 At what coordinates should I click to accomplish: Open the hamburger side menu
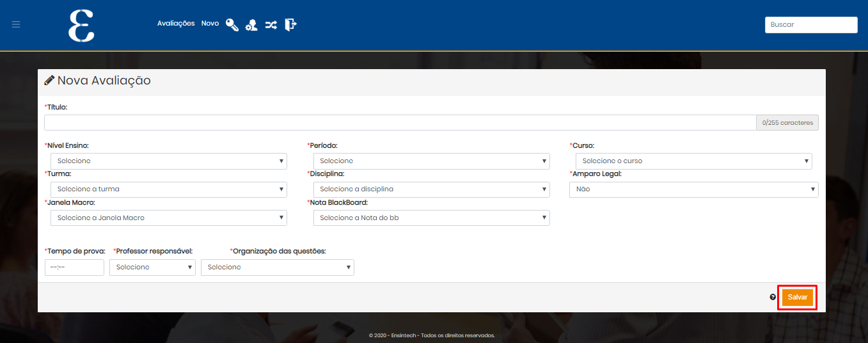(x=16, y=24)
